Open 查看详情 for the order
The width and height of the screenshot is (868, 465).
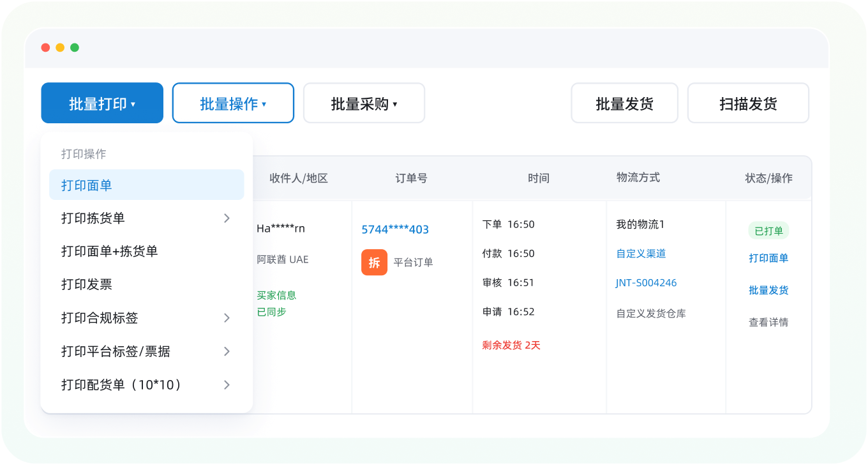768,323
